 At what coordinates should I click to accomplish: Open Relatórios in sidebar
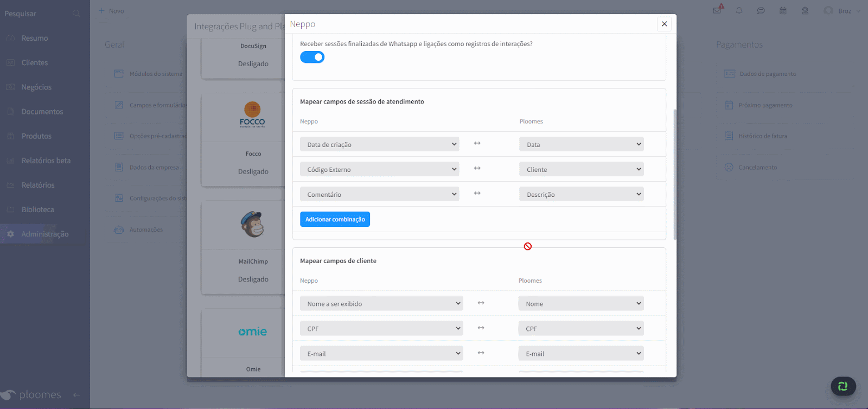point(38,185)
